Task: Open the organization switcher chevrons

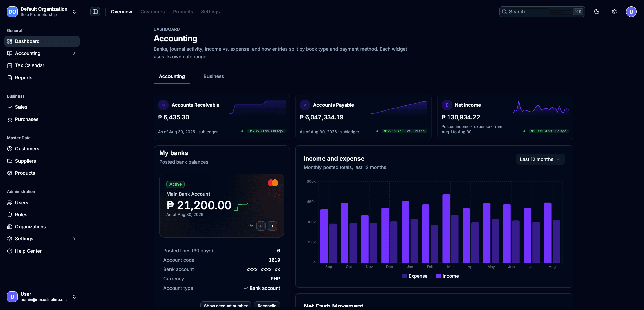Action: 74,12
